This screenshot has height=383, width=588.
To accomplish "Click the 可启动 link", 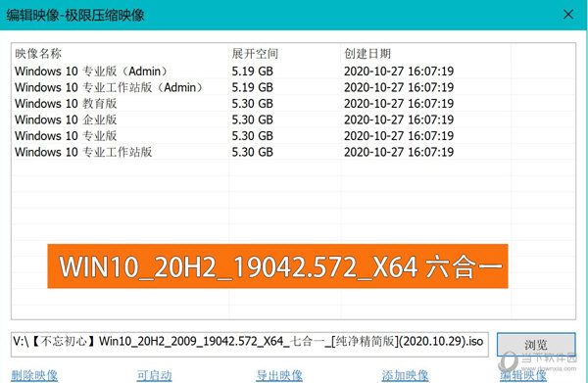I will pos(154,375).
